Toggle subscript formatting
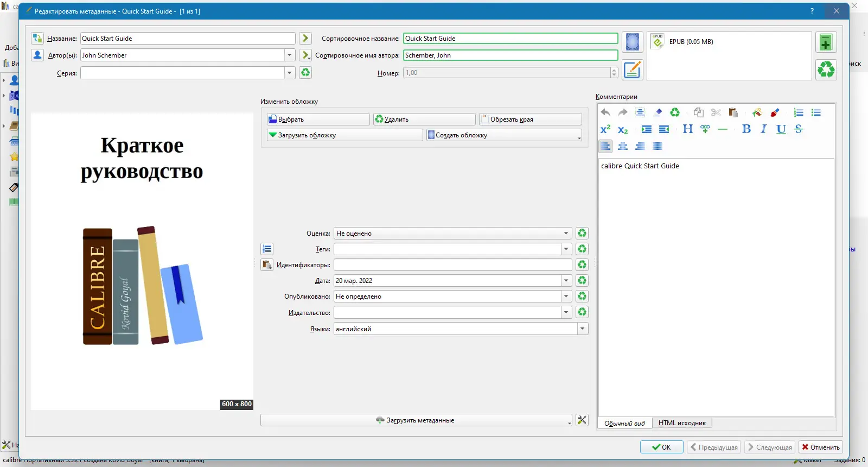The height and width of the screenshot is (467, 868). [623, 129]
